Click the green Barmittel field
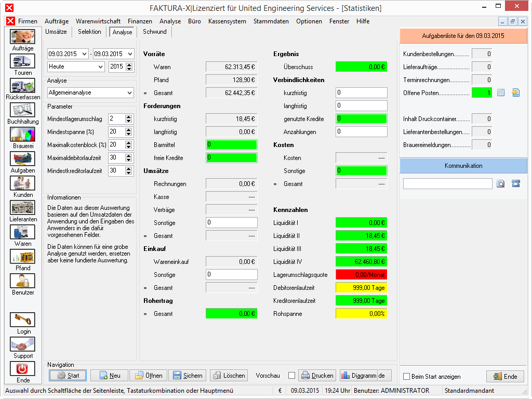 [x=231, y=144]
